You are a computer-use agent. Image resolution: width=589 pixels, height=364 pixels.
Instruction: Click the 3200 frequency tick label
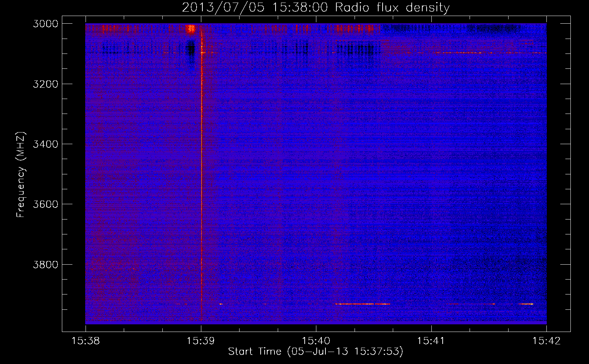click(x=46, y=84)
